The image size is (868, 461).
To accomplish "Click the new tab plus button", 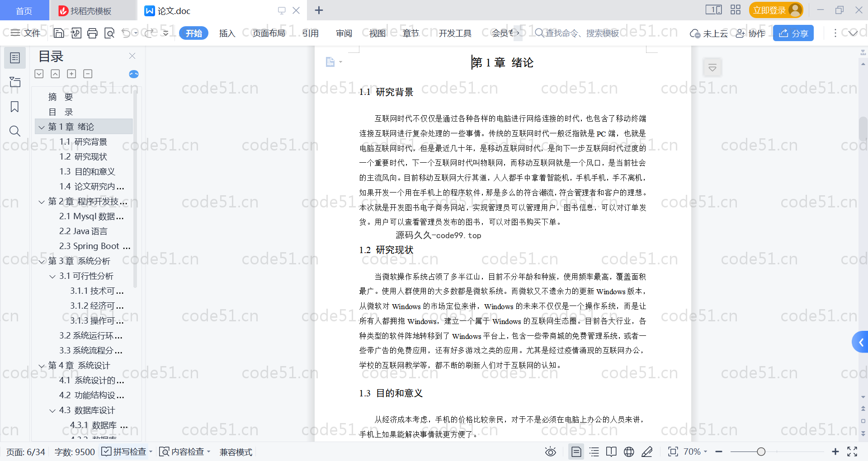I will coord(319,10).
